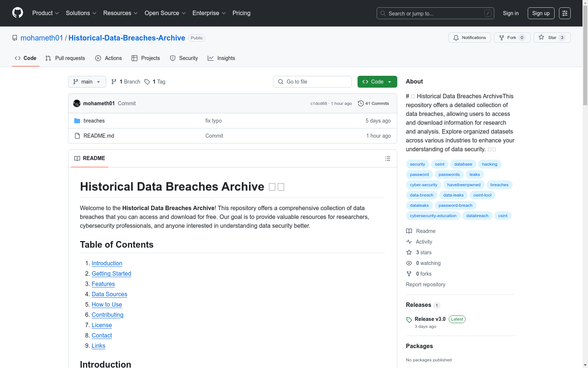This screenshot has height=368, width=588.
Task: Click the 41 Commits link
Action: tap(373, 103)
